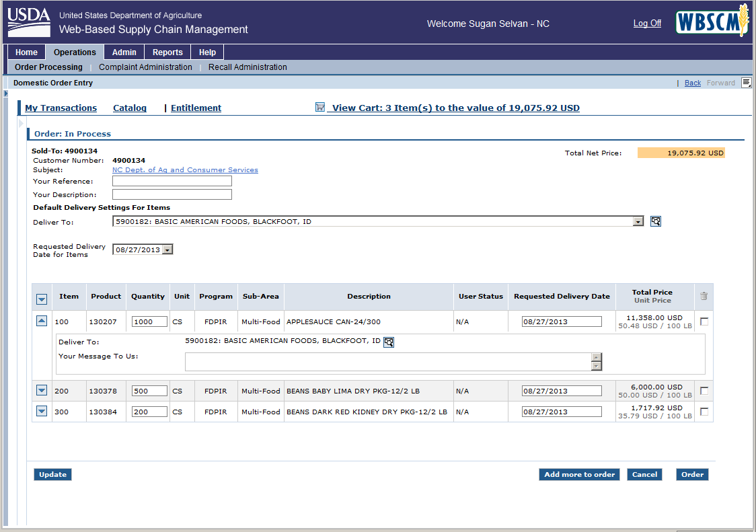Click the shopping cart icon beside View Cart
Screen dimensions: 756x532
(320, 108)
